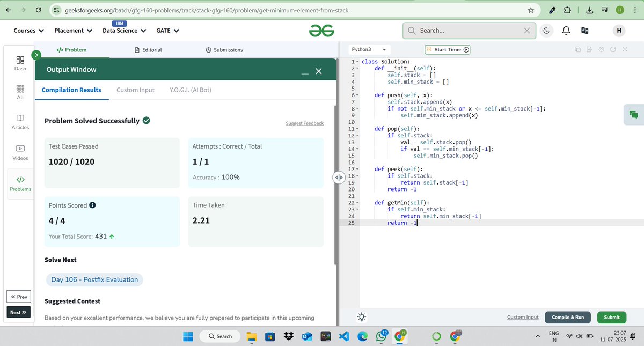This screenshot has height=346, width=644.
Task: Collapse getMin method fold arrow on line 22
Action: [356, 203]
